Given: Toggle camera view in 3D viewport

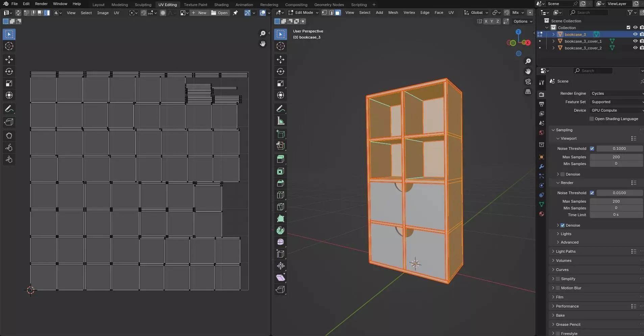Looking at the screenshot, I should point(528,82).
